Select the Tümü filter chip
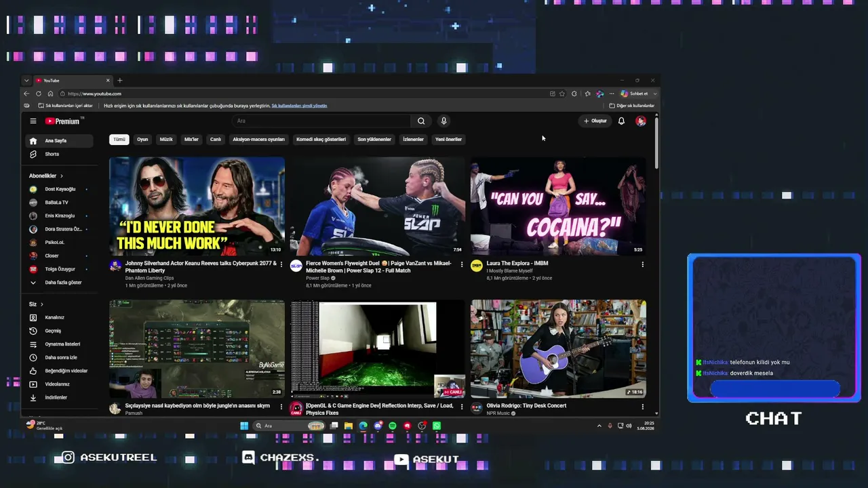 coord(119,140)
